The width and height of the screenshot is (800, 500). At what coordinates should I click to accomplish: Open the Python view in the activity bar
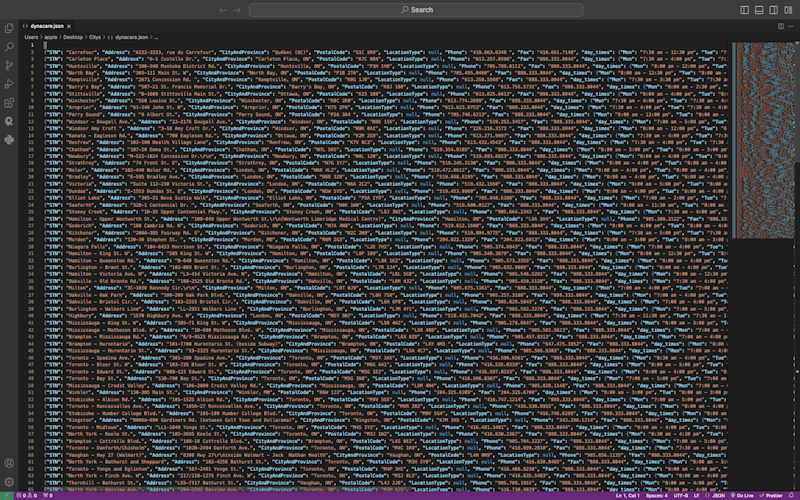[x=9, y=140]
